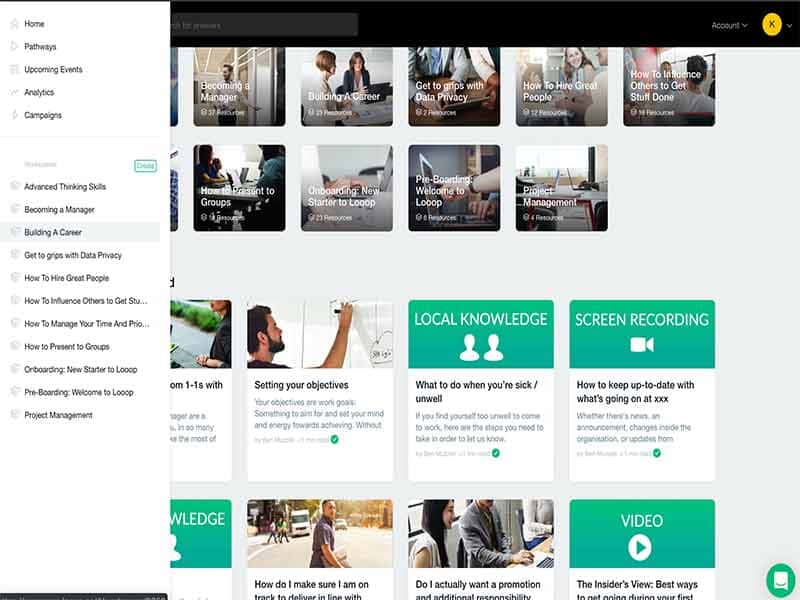The height and width of the screenshot is (600, 800).
Task: Open the Project Management workspace card
Action: click(x=562, y=188)
